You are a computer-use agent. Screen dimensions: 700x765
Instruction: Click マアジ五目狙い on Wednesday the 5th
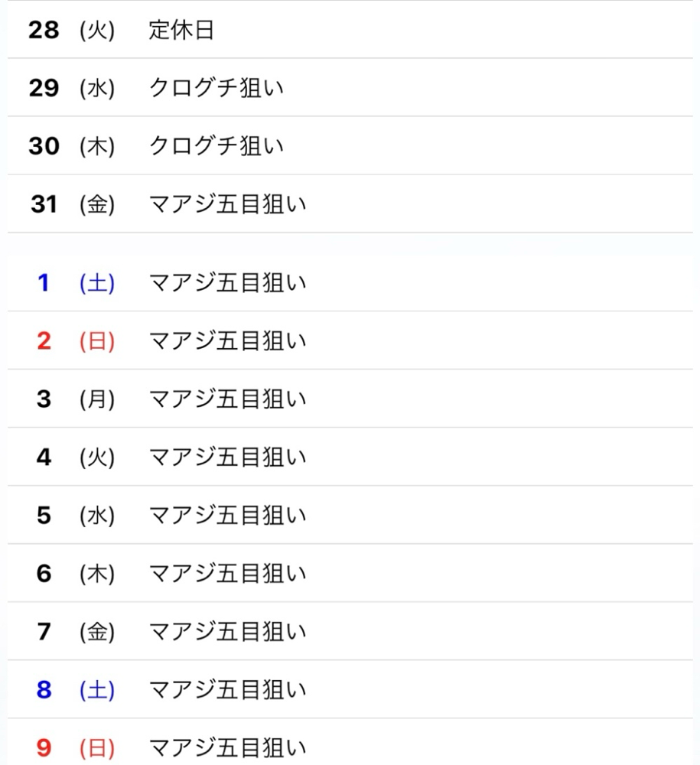[227, 516]
